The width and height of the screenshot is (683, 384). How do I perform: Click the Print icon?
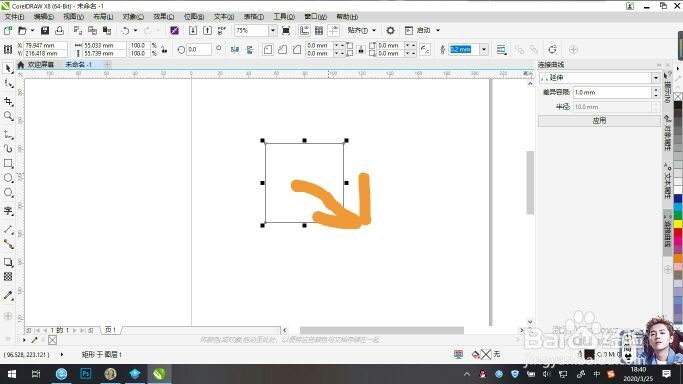[59, 30]
